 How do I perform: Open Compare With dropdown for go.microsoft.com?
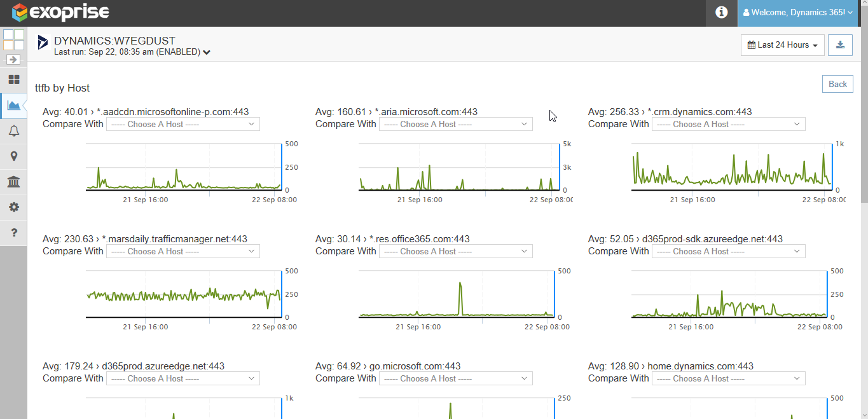click(456, 379)
